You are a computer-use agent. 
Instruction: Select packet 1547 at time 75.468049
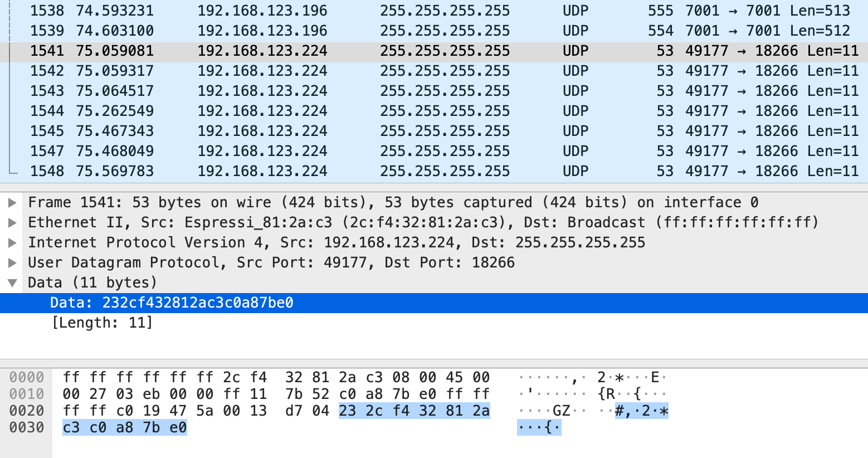[434, 151]
